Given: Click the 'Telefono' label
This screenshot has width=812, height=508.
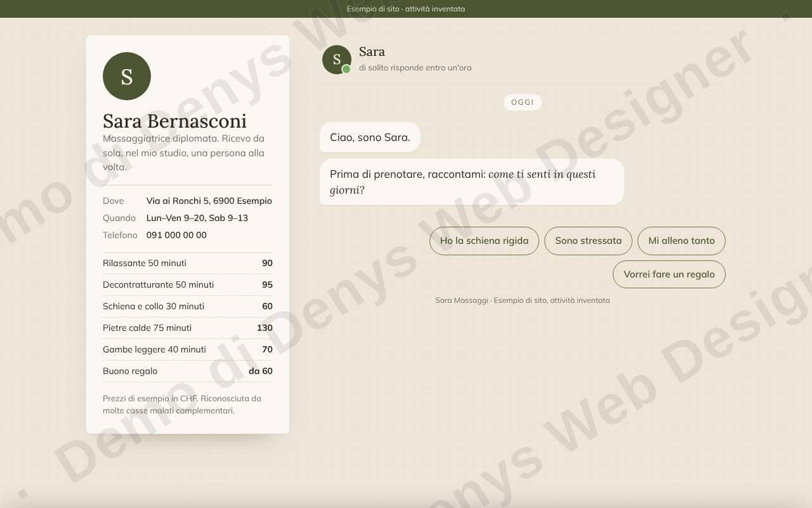Looking at the screenshot, I should click(x=120, y=235).
